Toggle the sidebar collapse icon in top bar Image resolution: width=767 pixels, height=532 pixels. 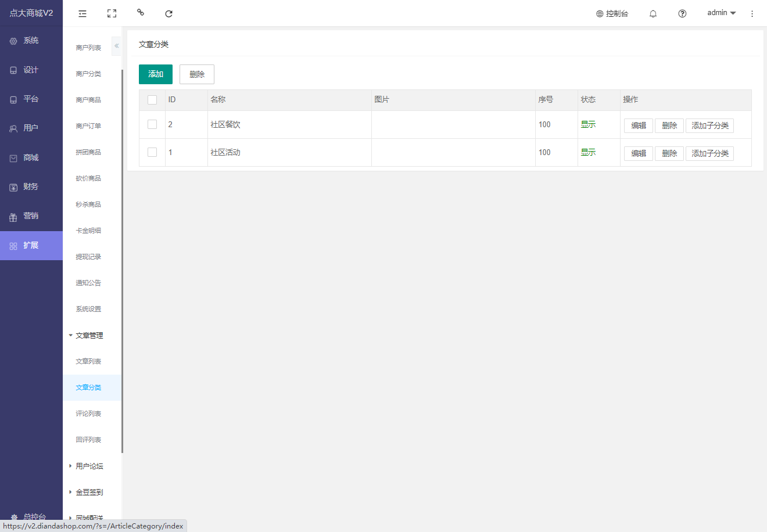(x=83, y=13)
